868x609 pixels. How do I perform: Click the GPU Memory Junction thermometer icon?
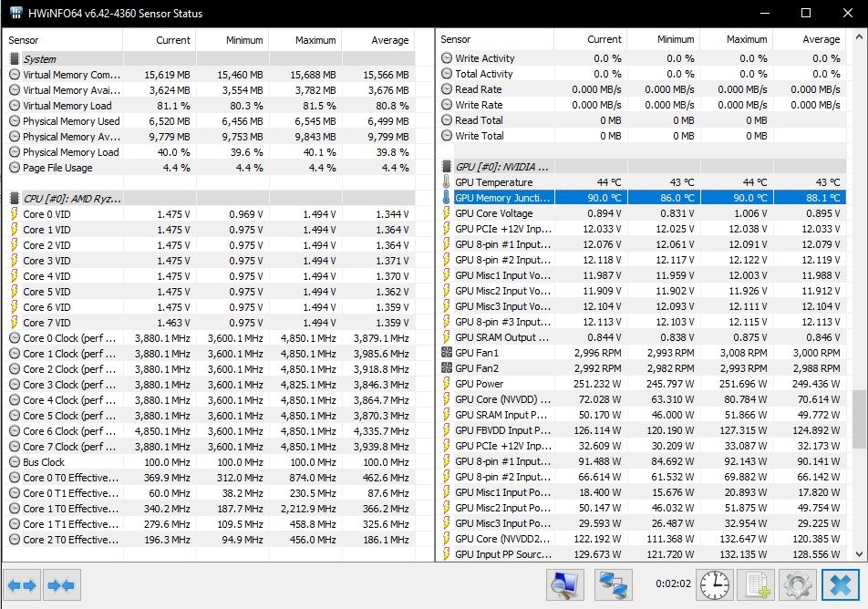point(446,198)
